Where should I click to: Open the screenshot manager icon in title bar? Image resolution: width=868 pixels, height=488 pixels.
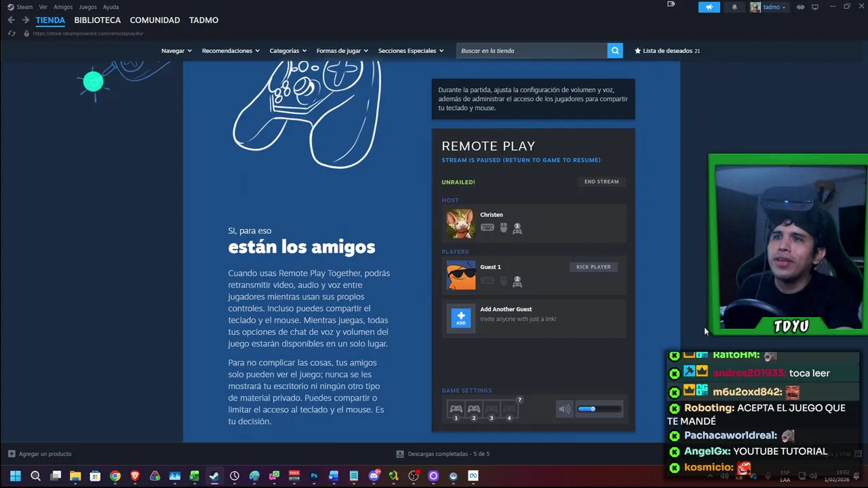click(671, 5)
